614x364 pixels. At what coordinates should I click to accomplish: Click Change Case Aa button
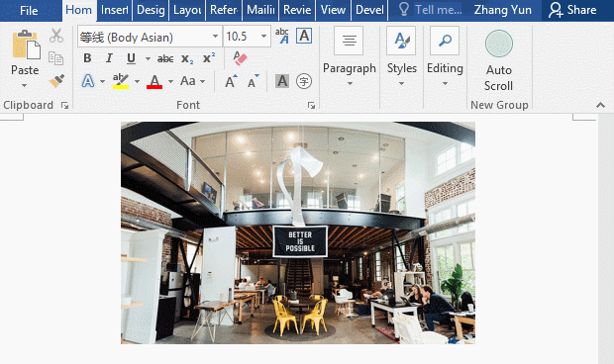click(188, 81)
